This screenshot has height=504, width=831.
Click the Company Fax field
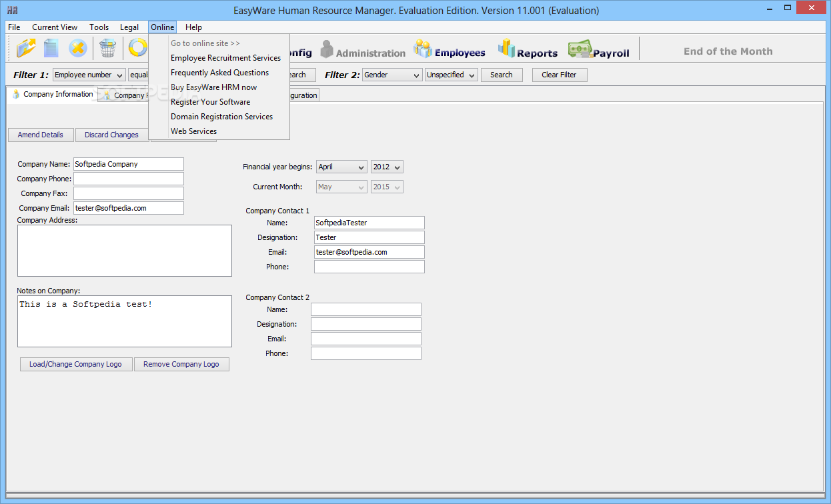(x=128, y=193)
